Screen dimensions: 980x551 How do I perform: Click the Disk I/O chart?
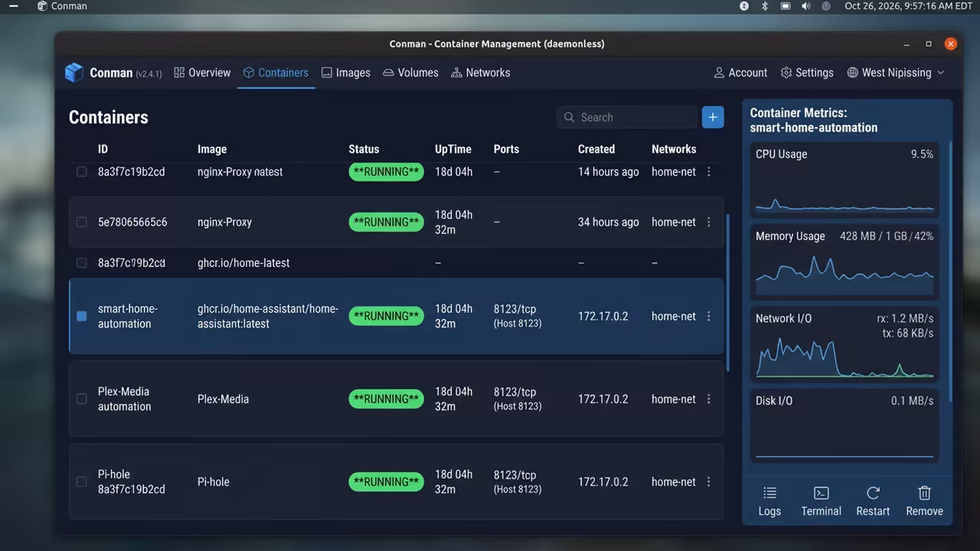[x=844, y=427]
